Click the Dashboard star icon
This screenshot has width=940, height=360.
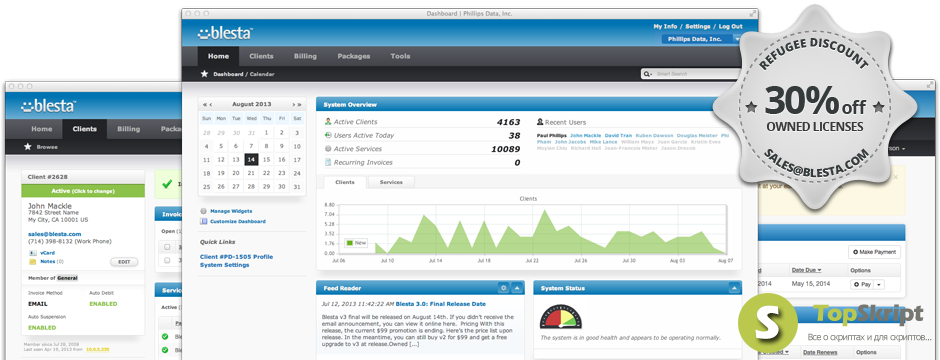pyautogui.click(x=204, y=74)
